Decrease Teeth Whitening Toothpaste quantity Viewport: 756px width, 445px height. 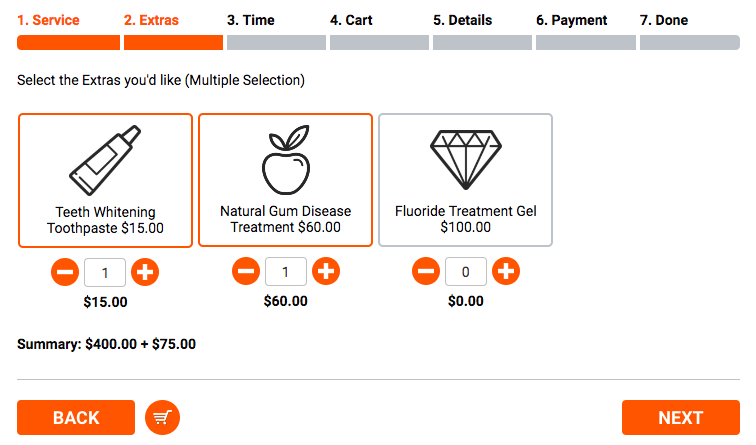[65, 271]
